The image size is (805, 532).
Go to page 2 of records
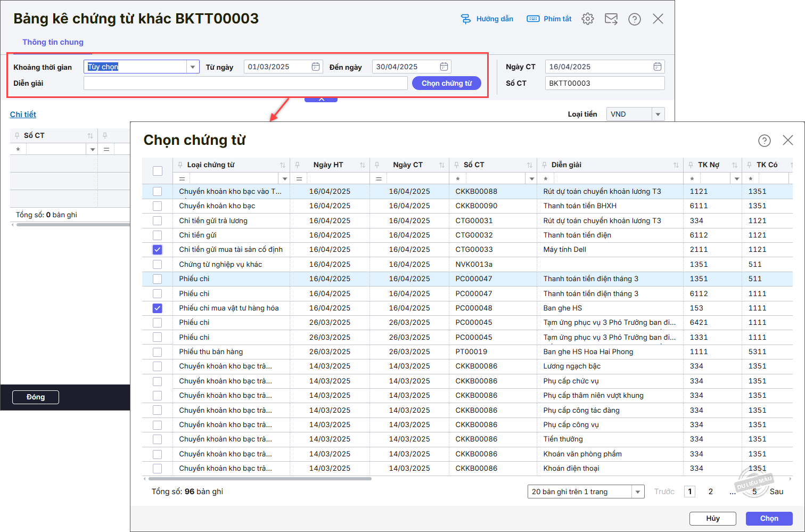coord(710,492)
